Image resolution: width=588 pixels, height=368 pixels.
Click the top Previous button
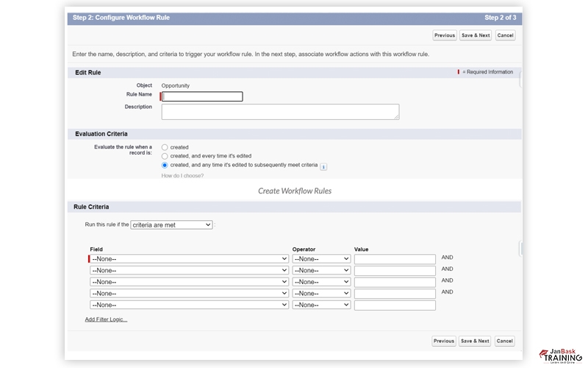[444, 35]
